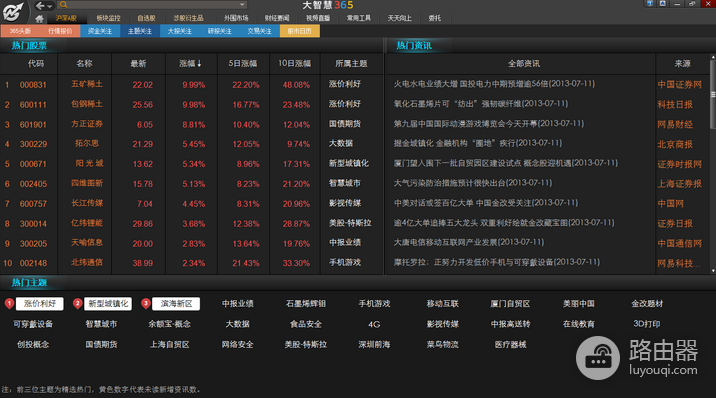Switch to the 股市日历 tab

pos(300,31)
